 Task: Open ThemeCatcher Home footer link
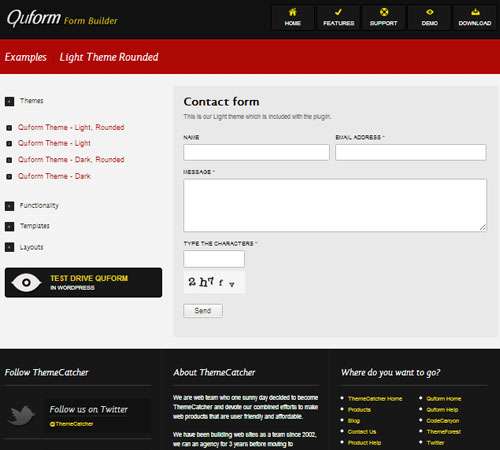(375, 399)
